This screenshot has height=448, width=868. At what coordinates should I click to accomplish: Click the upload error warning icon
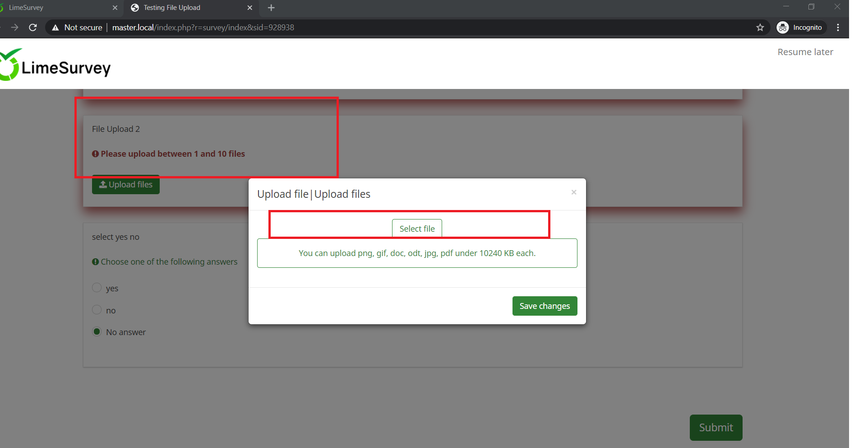click(x=95, y=154)
